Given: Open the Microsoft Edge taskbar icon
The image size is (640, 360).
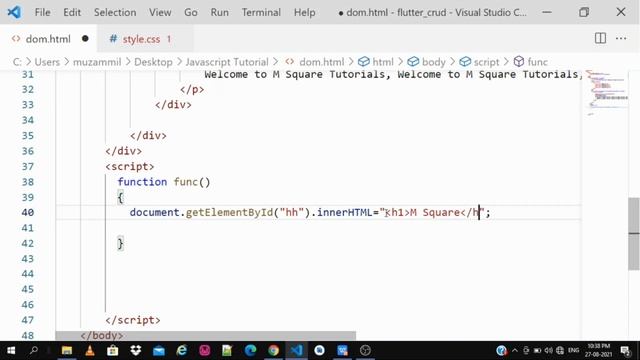Looking at the screenshot, I should point(250,350).
